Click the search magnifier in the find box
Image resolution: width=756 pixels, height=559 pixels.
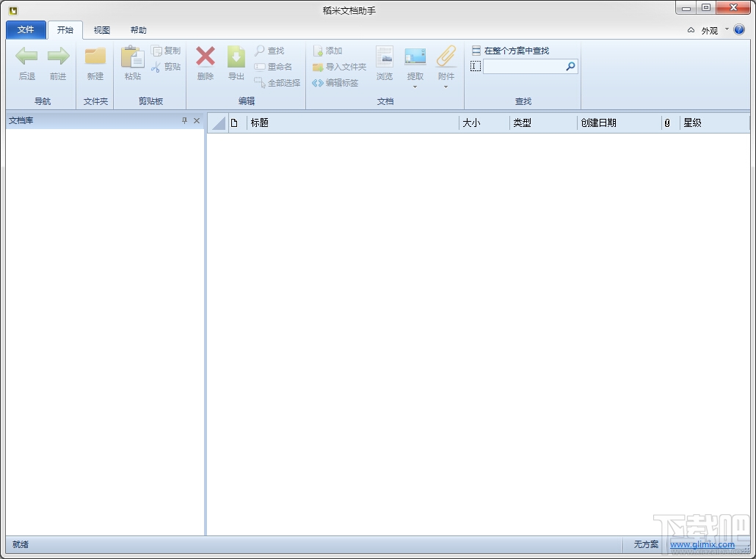coord(570,67)
